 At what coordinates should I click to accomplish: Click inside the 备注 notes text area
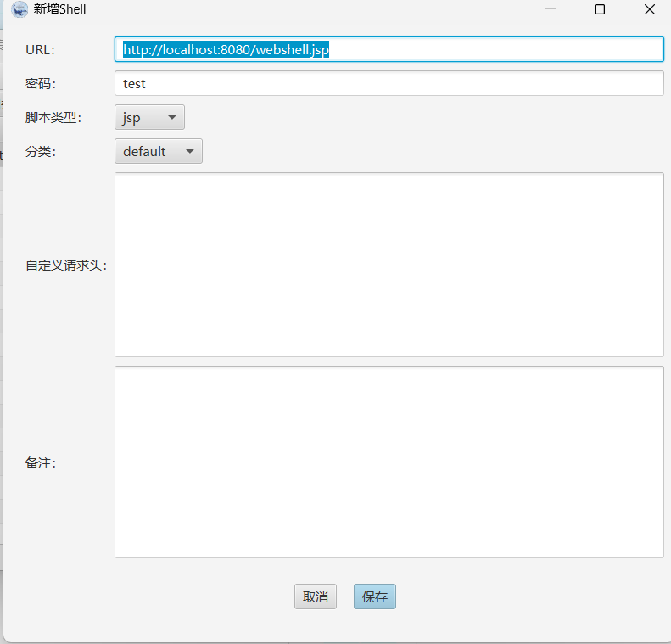pos(389,462)
